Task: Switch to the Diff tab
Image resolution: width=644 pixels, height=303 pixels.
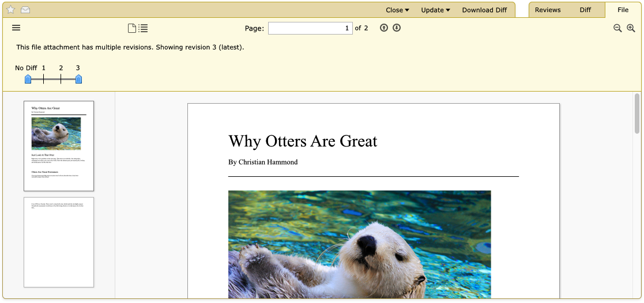Action: tap(585, 10)
